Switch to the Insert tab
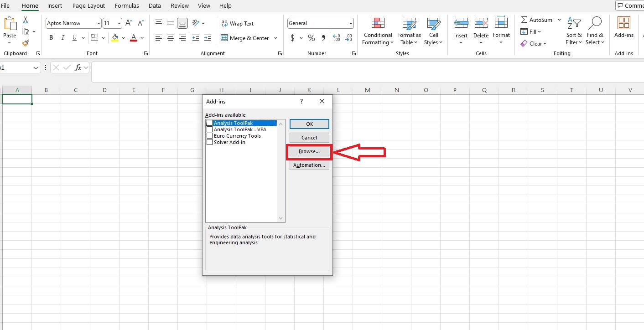The image size is (644, 330). coord(55,6)
